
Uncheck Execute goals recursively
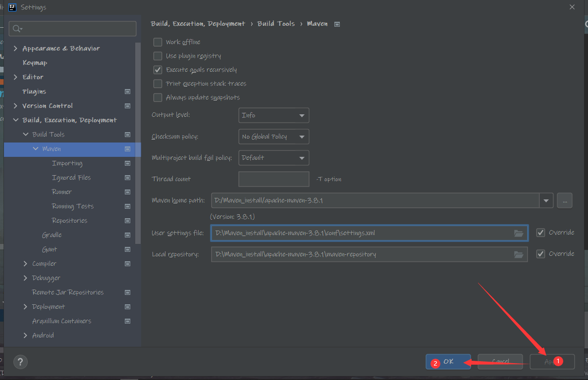(158, 70)
